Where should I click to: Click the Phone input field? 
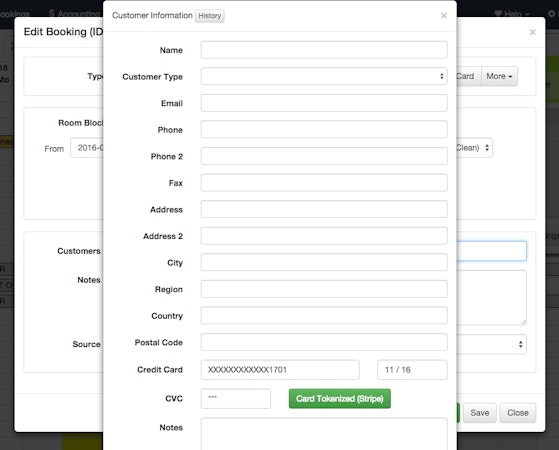[324, 129]
